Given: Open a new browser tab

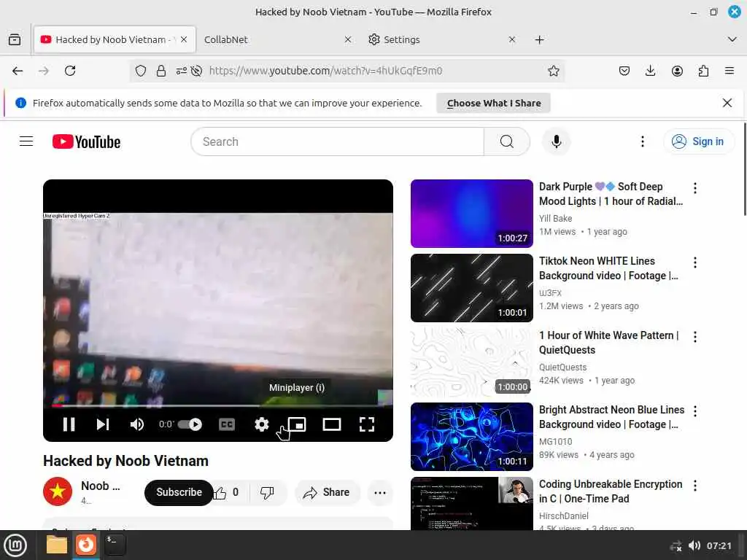Looking at the screenshot, I should click(x=539, y=39).
